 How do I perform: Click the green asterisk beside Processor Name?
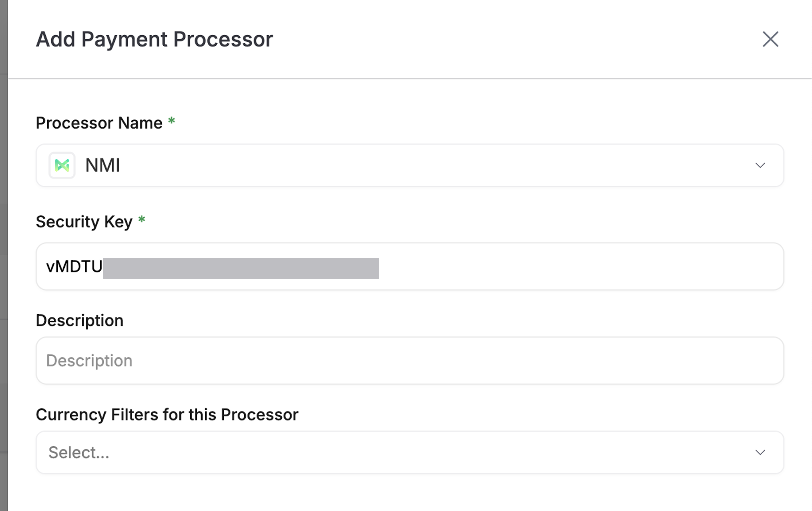172,120
